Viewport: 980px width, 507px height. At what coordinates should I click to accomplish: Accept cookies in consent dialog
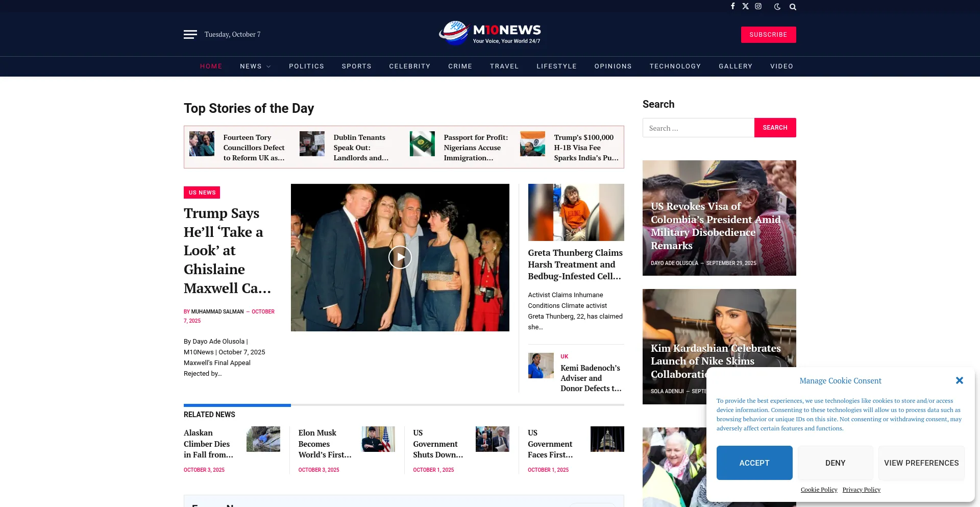(754, 463)
